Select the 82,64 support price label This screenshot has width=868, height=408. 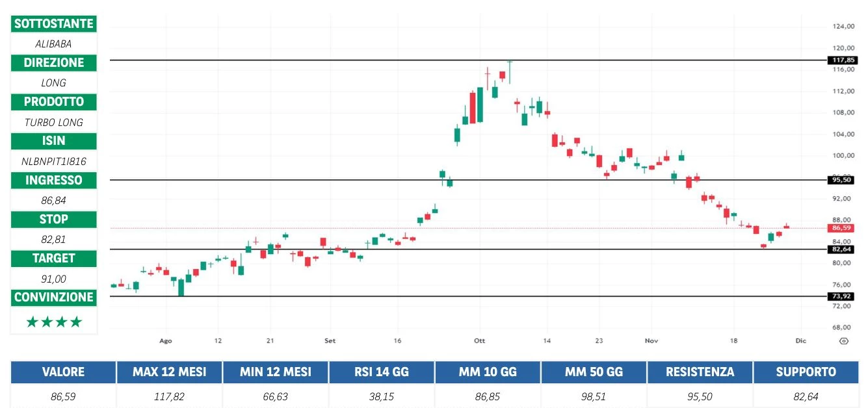pyautogui.click(x=840, y=249)
